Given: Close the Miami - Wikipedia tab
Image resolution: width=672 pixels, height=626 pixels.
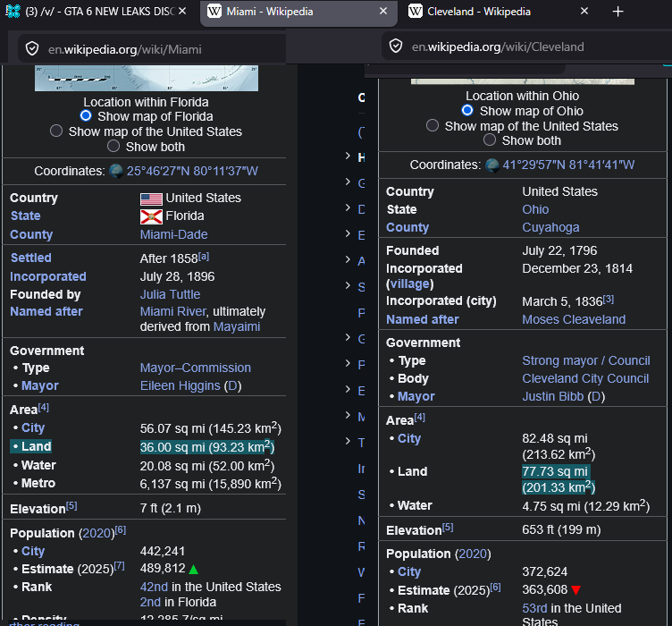Looking at the screenshot, I should click(x=383, y=11).
